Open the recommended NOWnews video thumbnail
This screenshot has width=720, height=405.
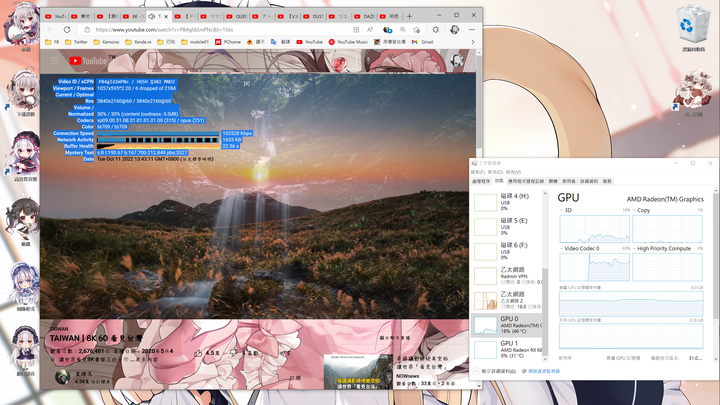(x=358, y=371)
